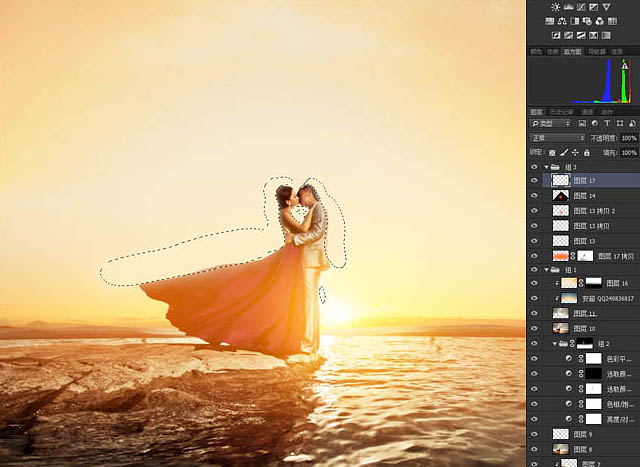Click the opacity 100% field

pos(629,138)
